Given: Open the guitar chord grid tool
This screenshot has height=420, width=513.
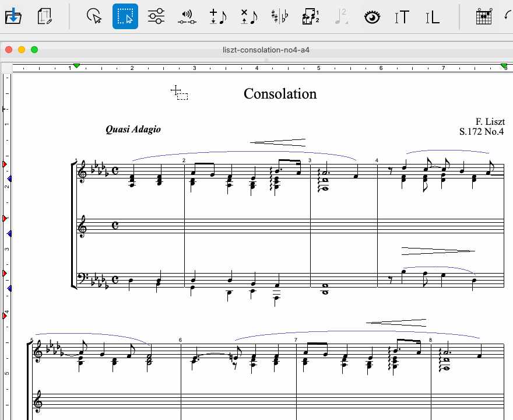Looking at the screenshot, I should 484,16.
